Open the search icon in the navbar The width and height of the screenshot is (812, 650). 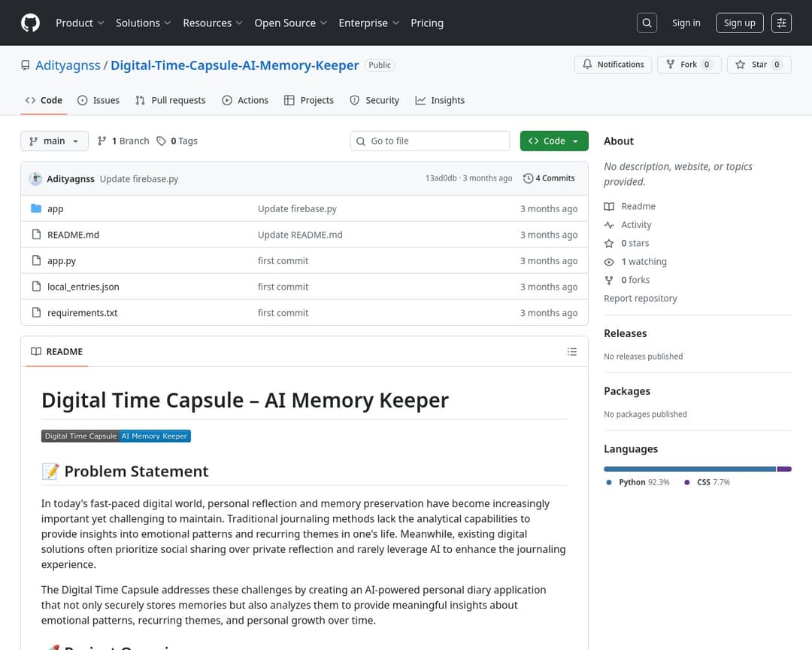(x=647, y=23)
